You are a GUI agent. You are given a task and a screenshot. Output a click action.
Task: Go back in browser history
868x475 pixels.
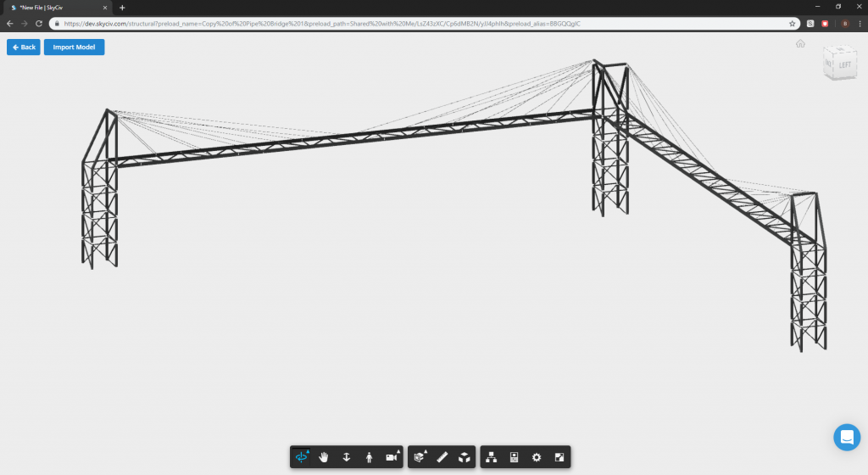coord(10,24)
